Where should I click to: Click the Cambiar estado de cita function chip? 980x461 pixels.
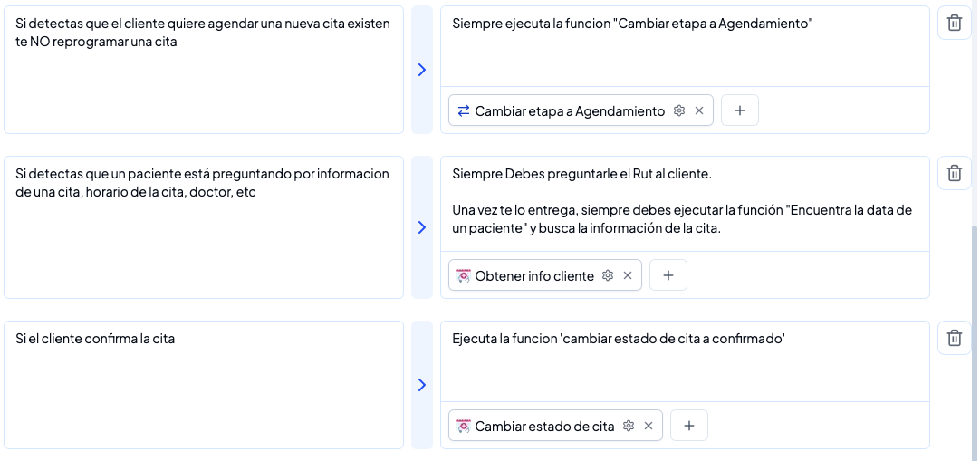click(x=543, y=426)
